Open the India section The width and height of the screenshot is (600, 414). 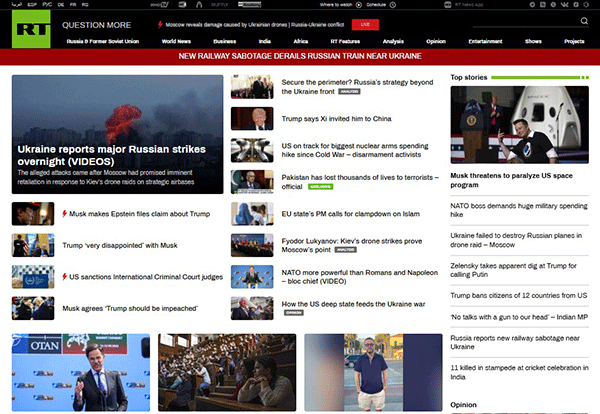[x=264, y=41]
